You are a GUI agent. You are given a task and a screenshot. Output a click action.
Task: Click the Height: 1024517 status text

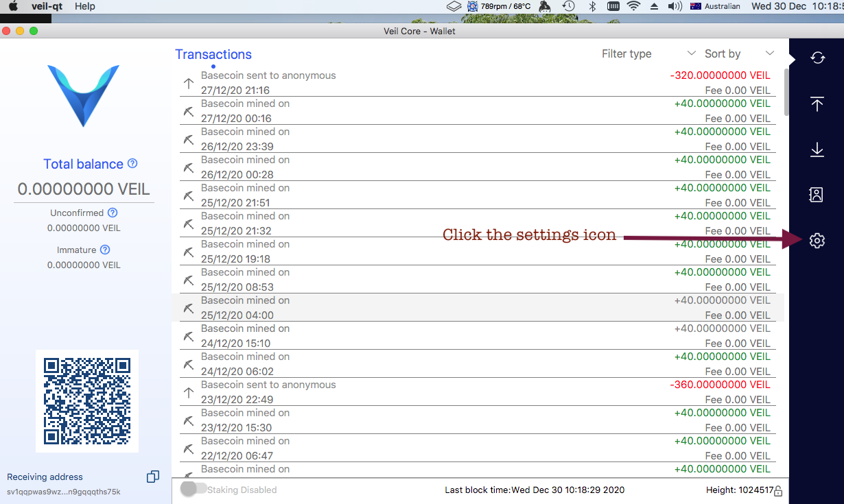click(x=740, y=490)
